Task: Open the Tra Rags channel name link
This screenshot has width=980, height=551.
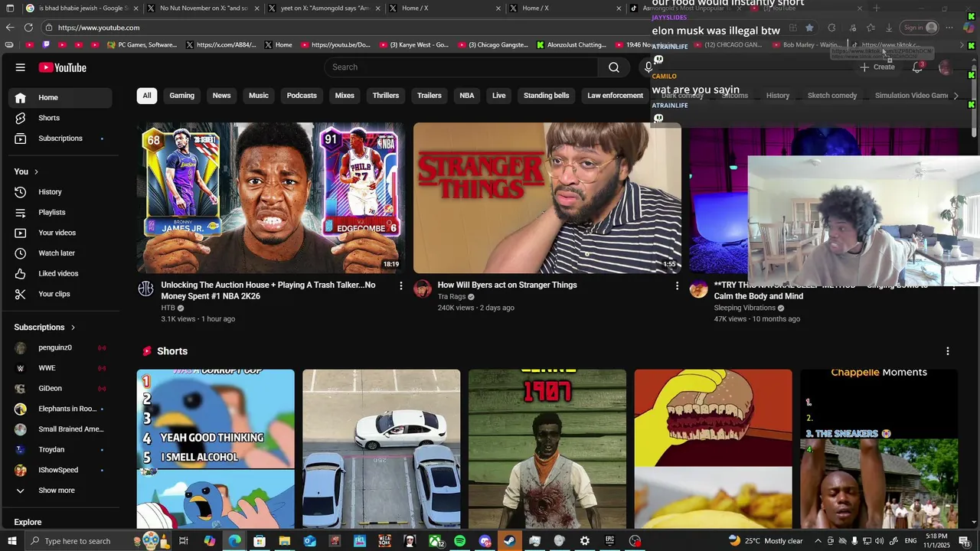Action: tap(452, 296)
